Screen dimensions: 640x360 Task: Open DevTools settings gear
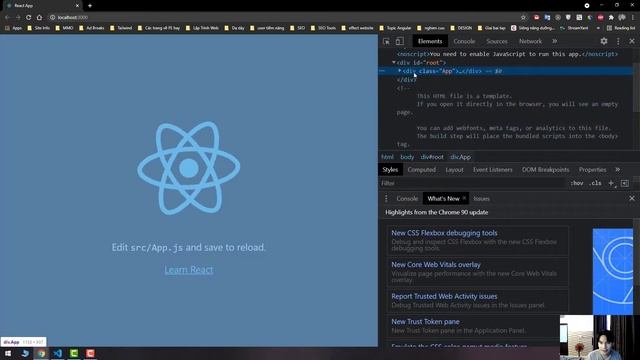(x=604, y=41)
